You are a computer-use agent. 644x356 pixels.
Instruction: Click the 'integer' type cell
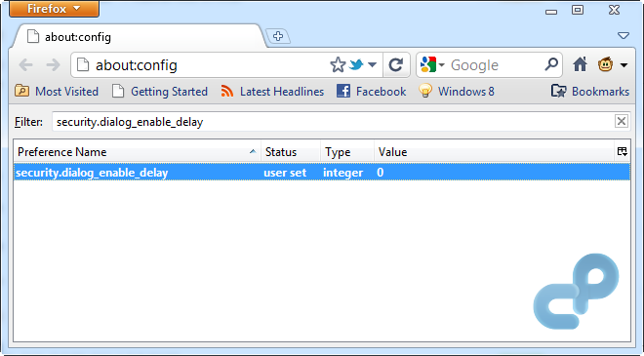point(342,173)
